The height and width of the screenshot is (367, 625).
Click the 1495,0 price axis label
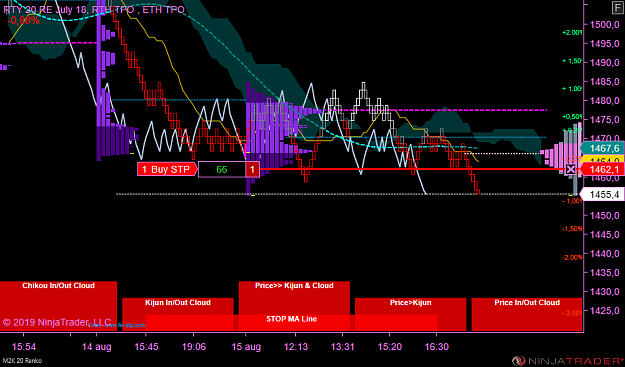point(604,43)
